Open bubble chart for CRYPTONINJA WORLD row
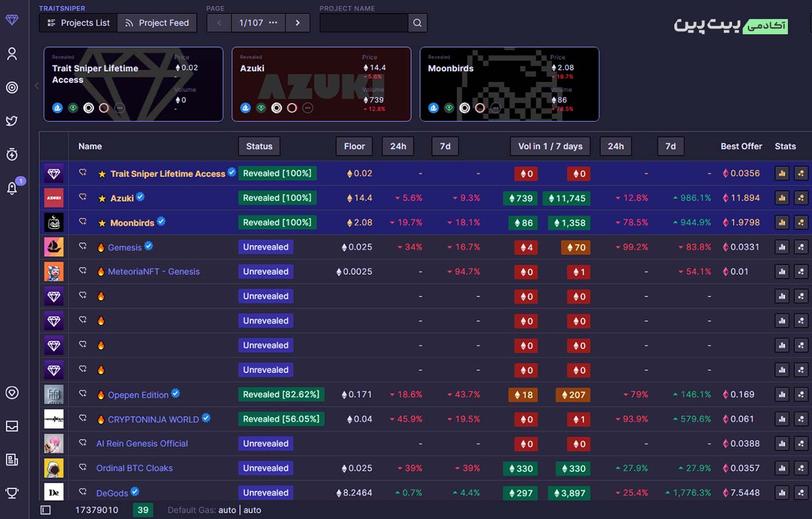 pyautogui.click(x=801, y=419)
